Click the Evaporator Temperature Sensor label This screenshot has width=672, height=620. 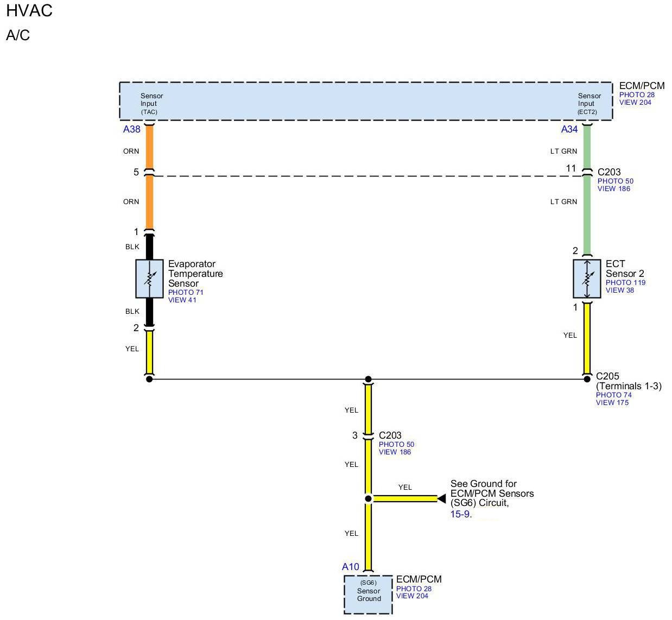(x=195, y=274)
